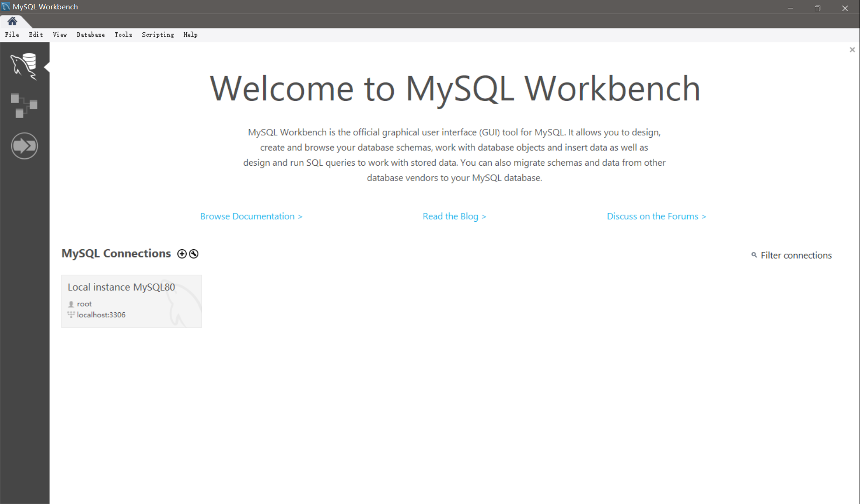860x504 pixels.
Task: Click the 'localhost:3306' host text
Action: coord(101,315)
